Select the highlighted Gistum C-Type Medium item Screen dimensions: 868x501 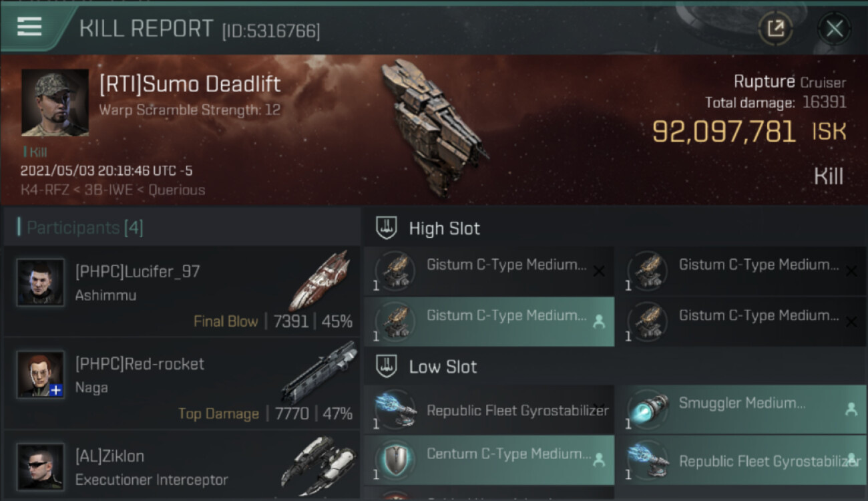pyautogui.click(x=489, y=321)
